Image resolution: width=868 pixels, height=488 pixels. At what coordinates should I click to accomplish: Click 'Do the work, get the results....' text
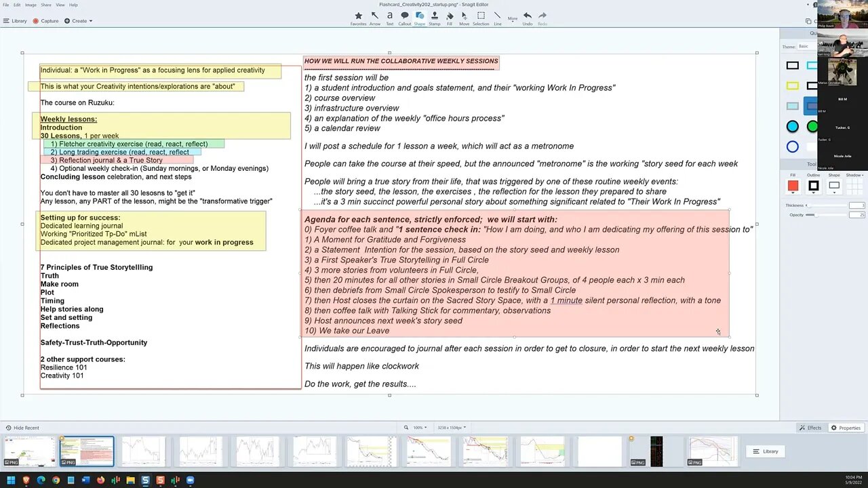tap(360, 384)
